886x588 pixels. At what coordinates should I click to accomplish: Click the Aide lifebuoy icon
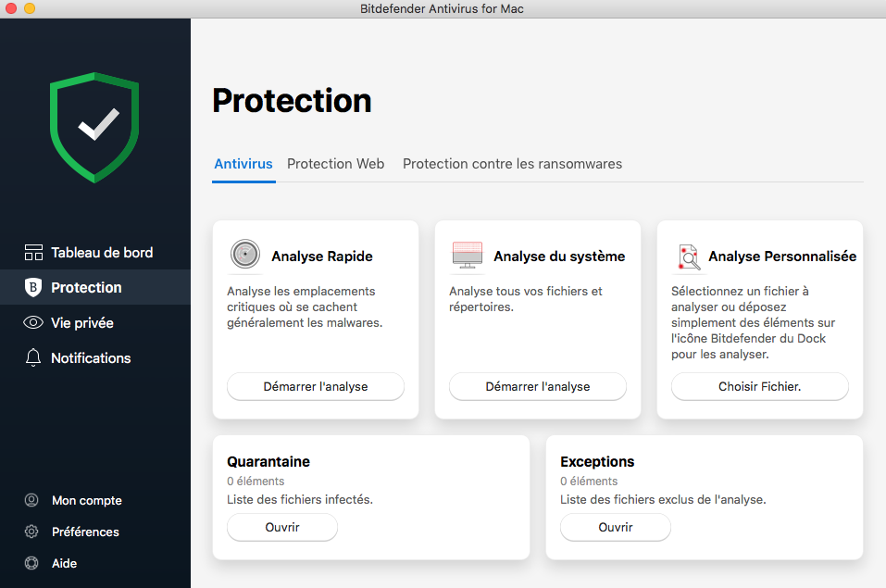coord(31,563)
